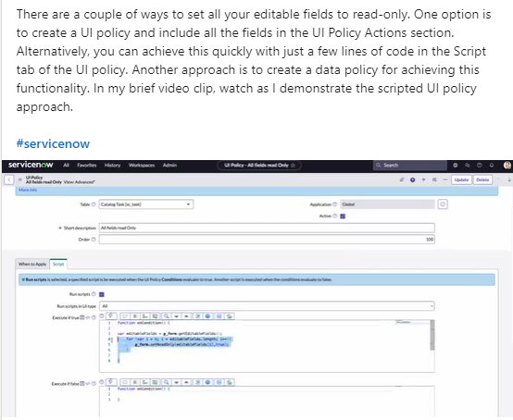
Task: Click the Execute if true find-previous up arrow
Action: point(186,316)
